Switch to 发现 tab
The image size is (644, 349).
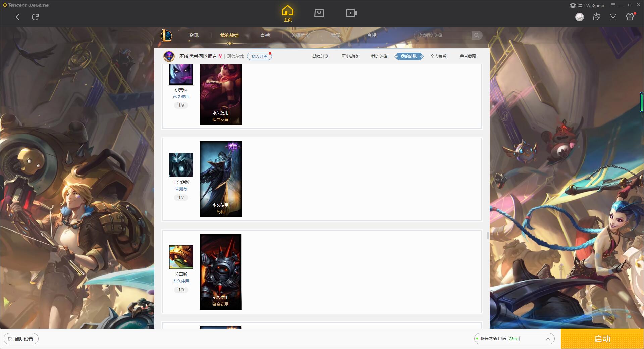click(x=336, y=35)
